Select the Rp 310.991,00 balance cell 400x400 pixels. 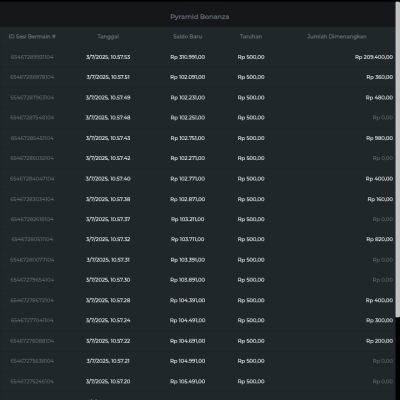[188, 57]
